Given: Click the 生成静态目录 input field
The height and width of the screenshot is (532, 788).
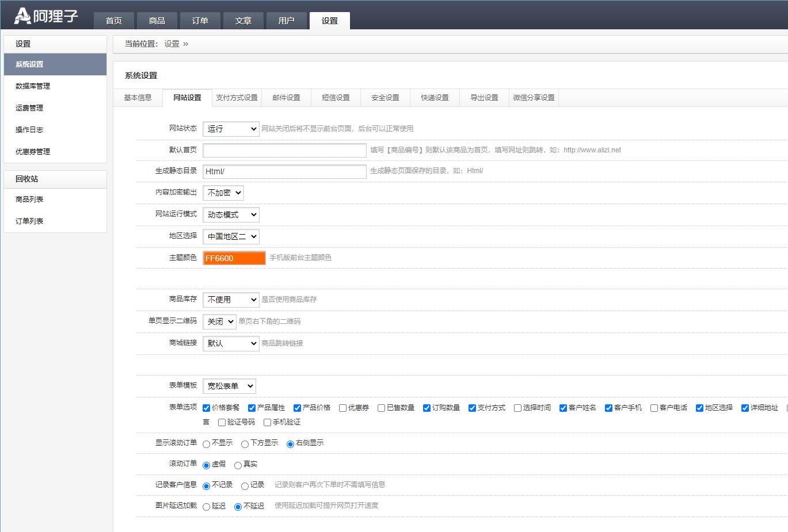Looking at the screenshot, I should coord(284,171).
